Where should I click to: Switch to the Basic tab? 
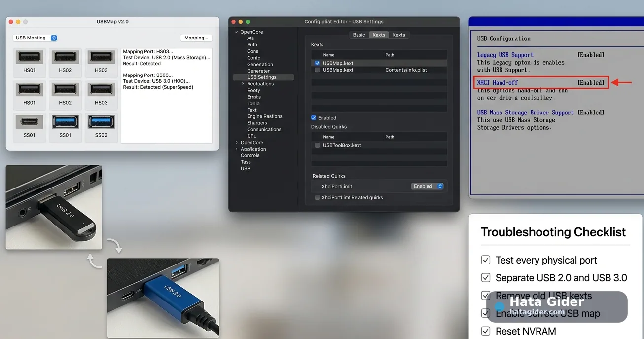[x=359, y=35]
